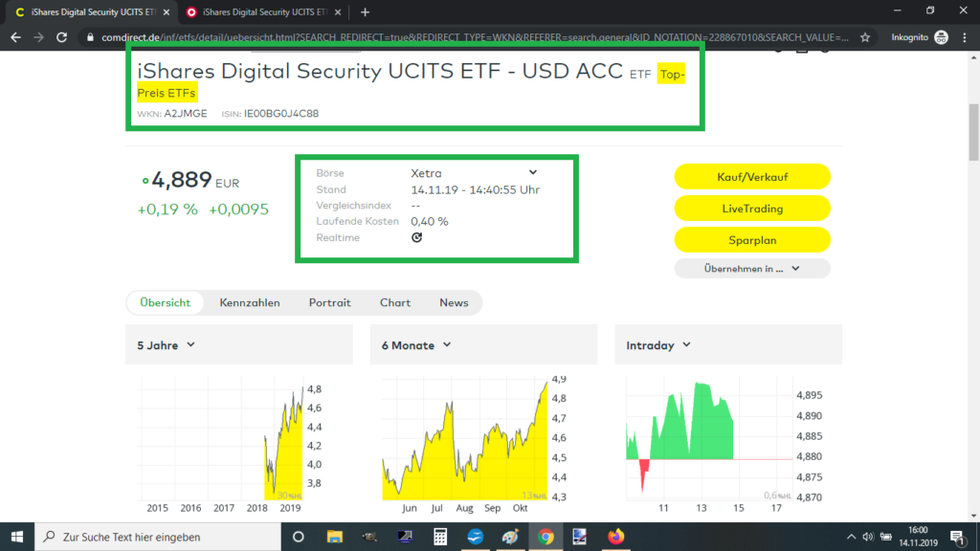Open the Windows Start menu
Screen dimensions: 980x551
(17, 537)
